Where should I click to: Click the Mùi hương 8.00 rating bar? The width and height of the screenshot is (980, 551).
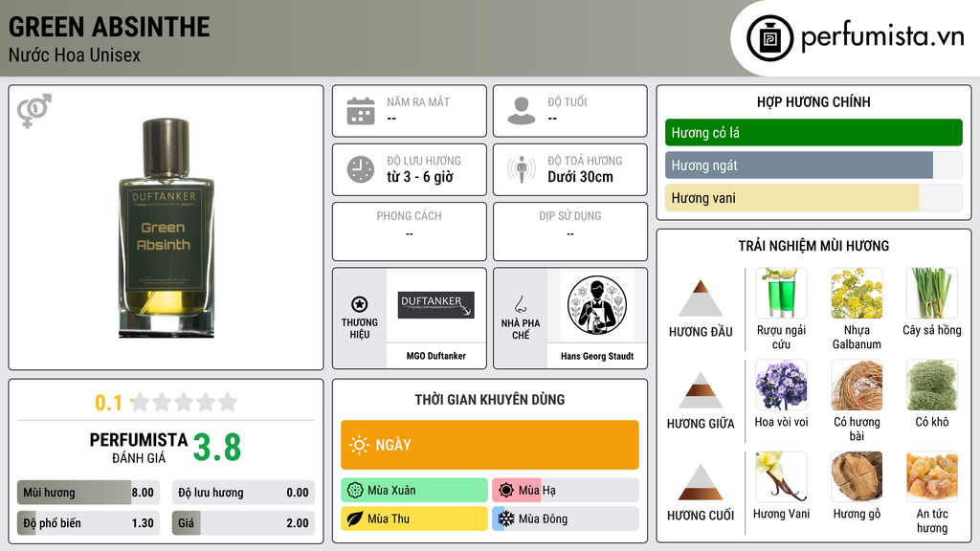[x=88, y=493]
